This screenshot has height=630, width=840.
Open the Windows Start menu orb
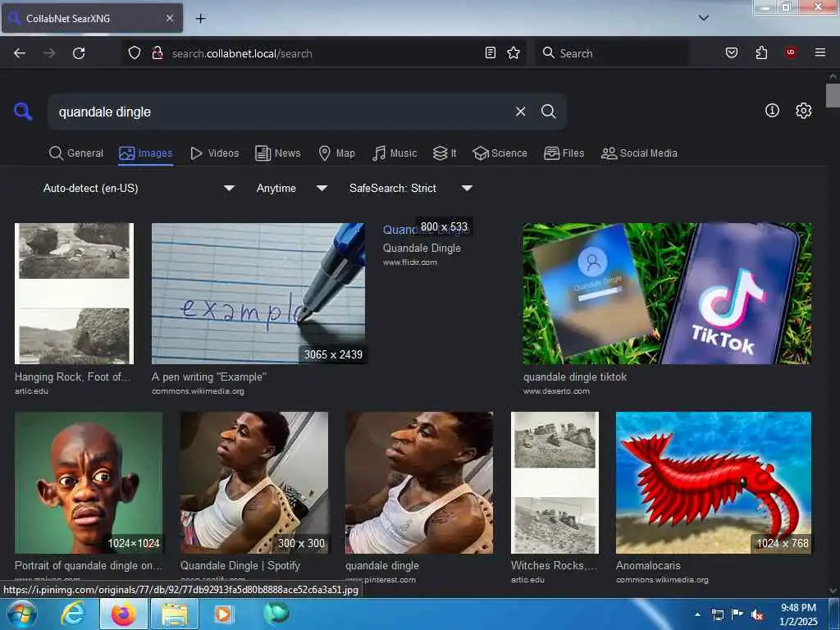click(22, 614)
